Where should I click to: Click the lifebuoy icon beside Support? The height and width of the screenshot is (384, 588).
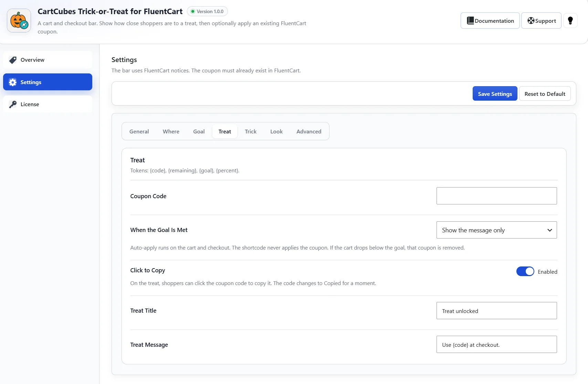531,21
